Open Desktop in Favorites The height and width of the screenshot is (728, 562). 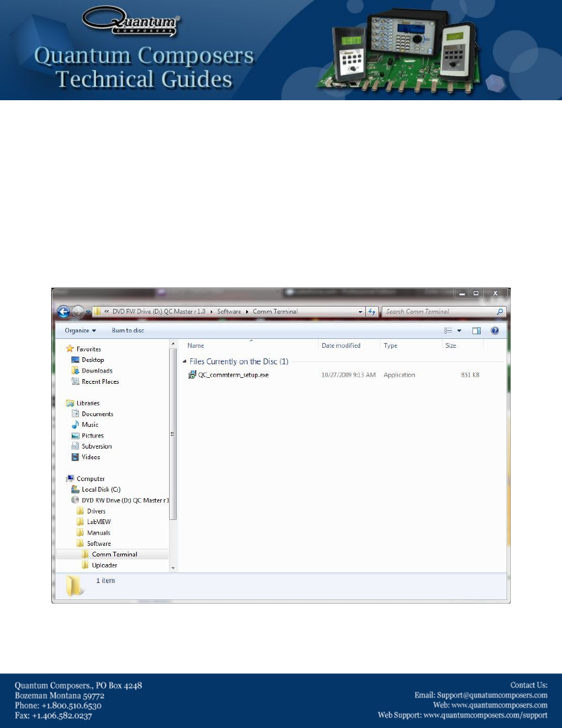88,360
